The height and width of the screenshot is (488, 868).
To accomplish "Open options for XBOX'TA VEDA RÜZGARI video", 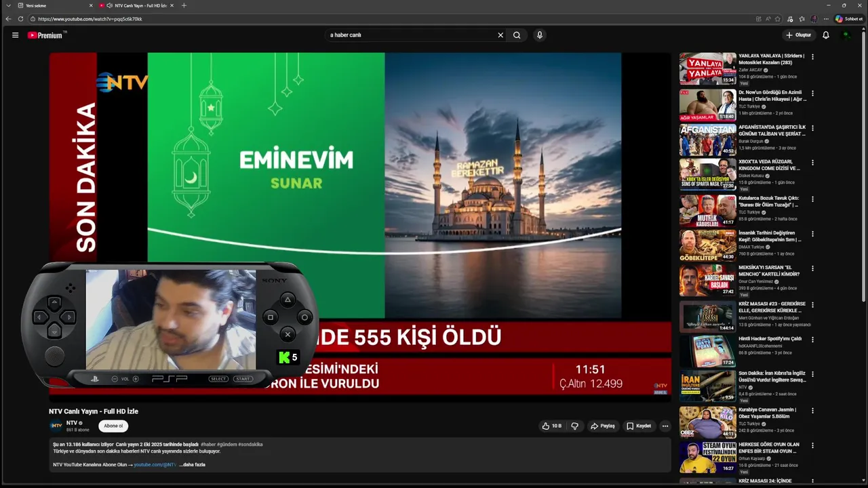I will [812, 163].
